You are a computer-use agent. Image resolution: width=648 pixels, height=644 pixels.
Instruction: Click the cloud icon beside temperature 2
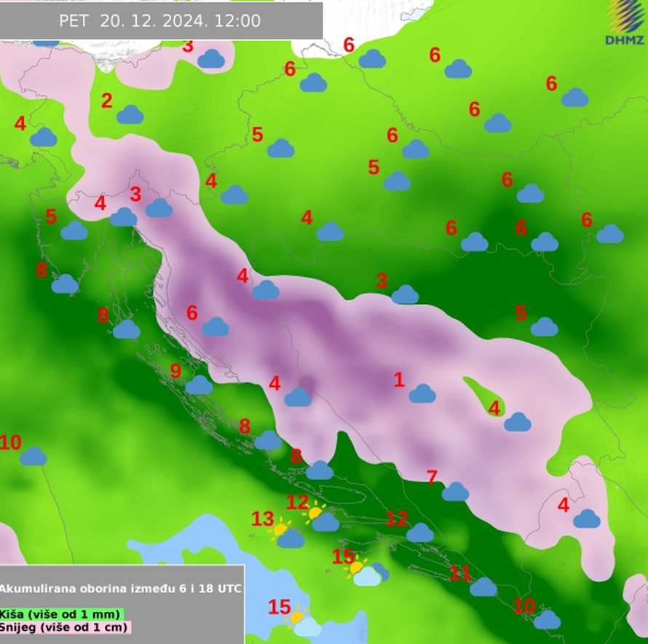(x=130, y=114)
